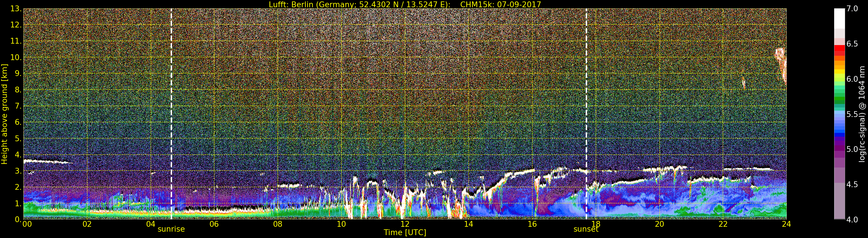
Task: Click time-axis tick label "22"
Action: (x=723, y=224)
